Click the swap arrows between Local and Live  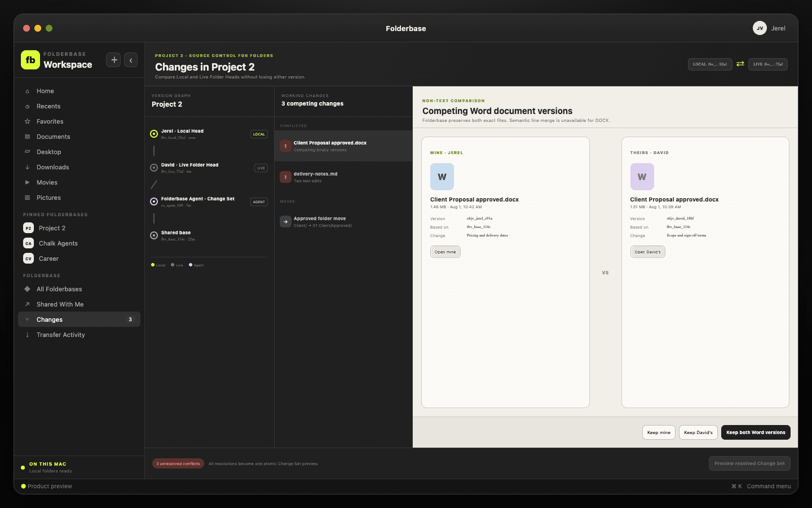point(740,64)
